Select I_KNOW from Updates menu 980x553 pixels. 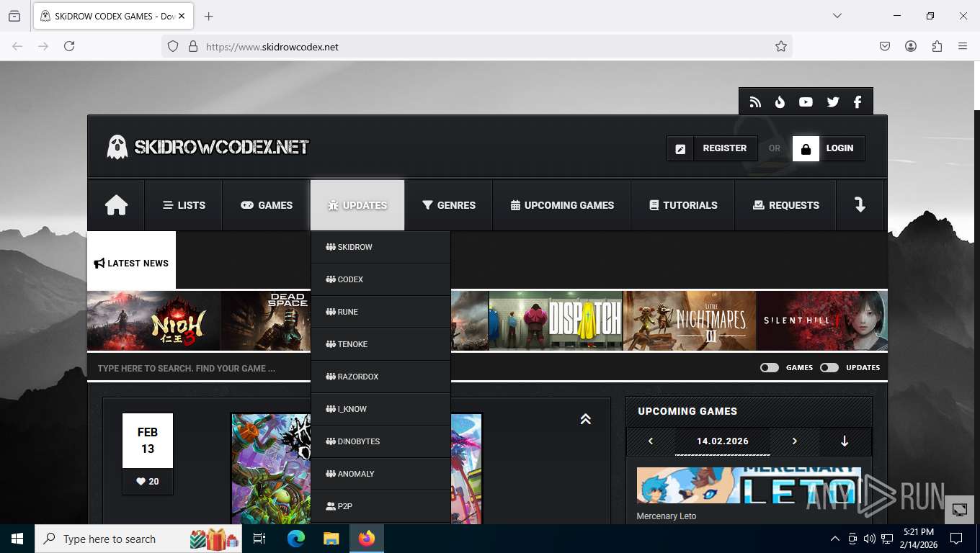(x=380, y=409)
